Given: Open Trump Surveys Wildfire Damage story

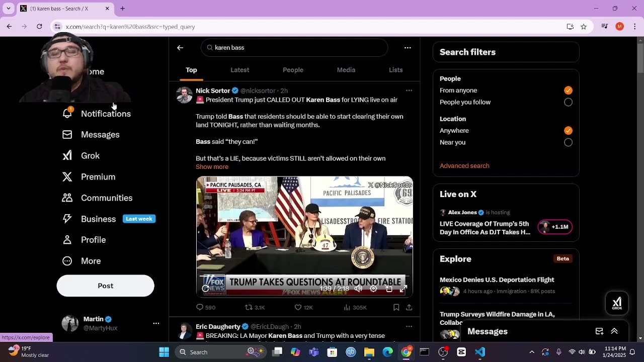Looking at the screenshot, I should (497, 318).
